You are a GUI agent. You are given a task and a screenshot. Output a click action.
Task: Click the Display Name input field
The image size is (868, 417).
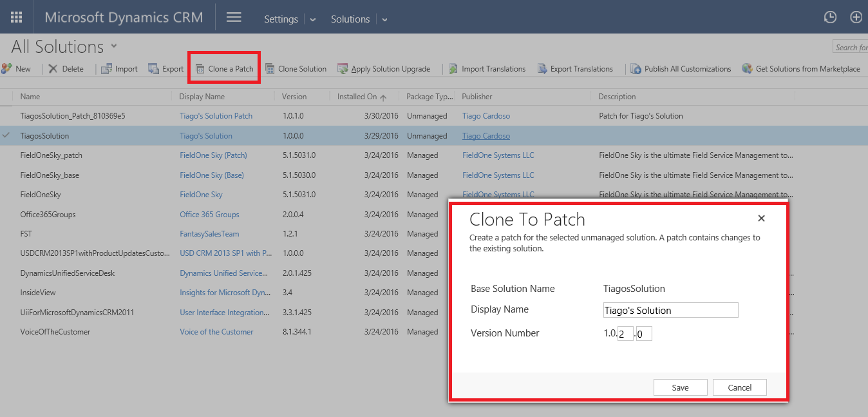coord(670,310)
